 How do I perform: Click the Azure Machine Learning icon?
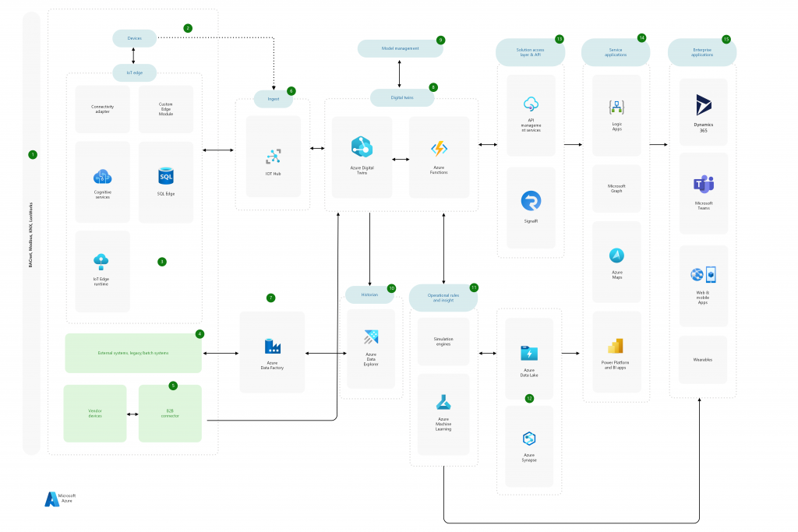(443, 403)
